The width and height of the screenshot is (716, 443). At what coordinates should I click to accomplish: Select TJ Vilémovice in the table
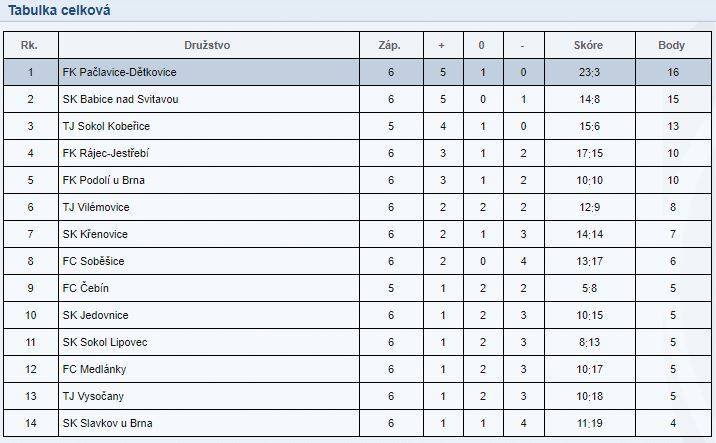click(x=96, y=207)
